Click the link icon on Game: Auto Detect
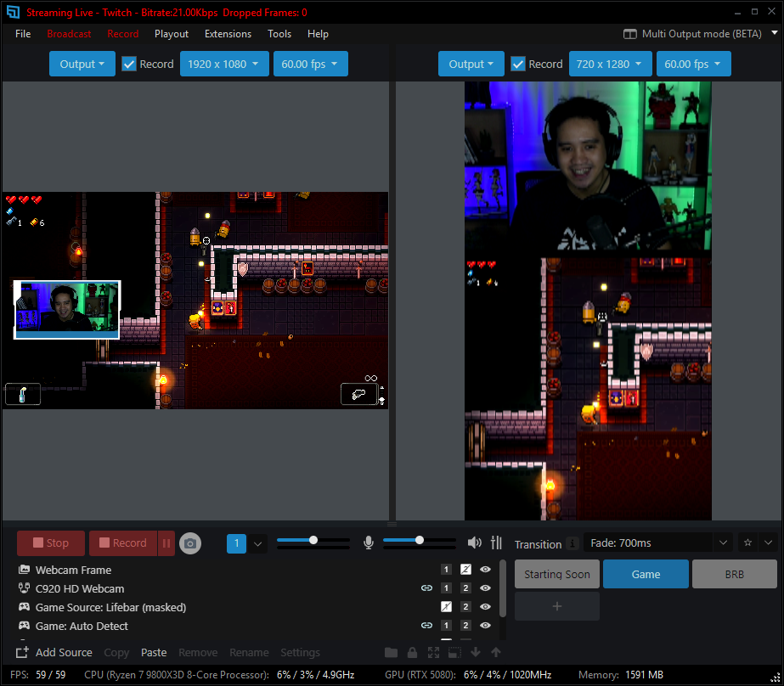This screenshot has width=784, height=686. pos(426,626)
